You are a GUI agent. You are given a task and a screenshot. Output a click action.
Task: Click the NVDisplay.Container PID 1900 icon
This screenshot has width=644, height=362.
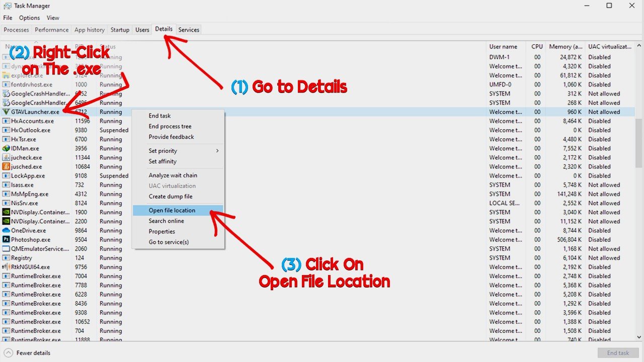7,212
